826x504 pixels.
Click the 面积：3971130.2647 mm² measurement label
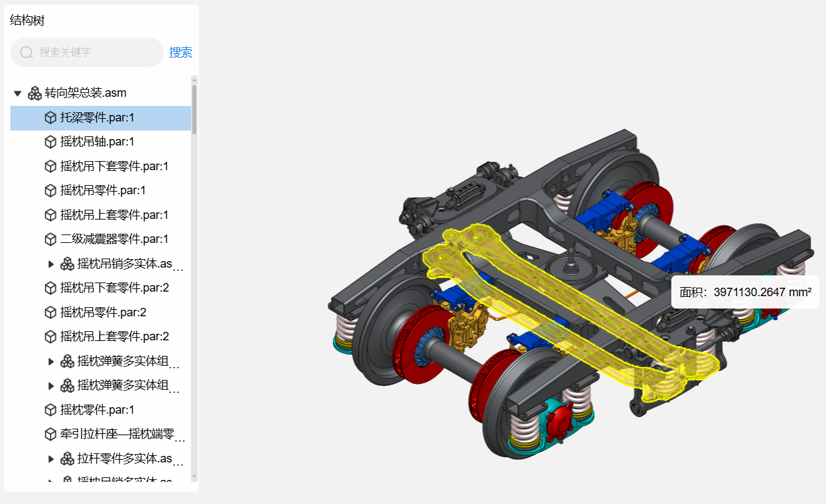coord(745,292)
